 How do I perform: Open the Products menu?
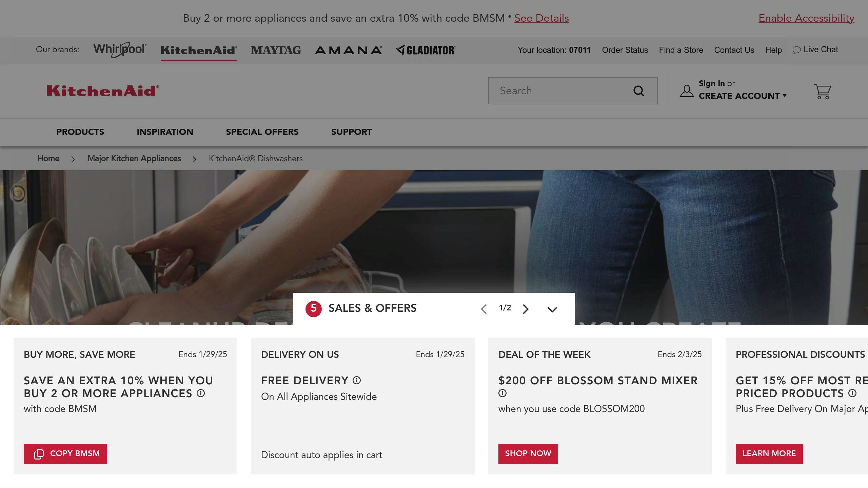80,132
